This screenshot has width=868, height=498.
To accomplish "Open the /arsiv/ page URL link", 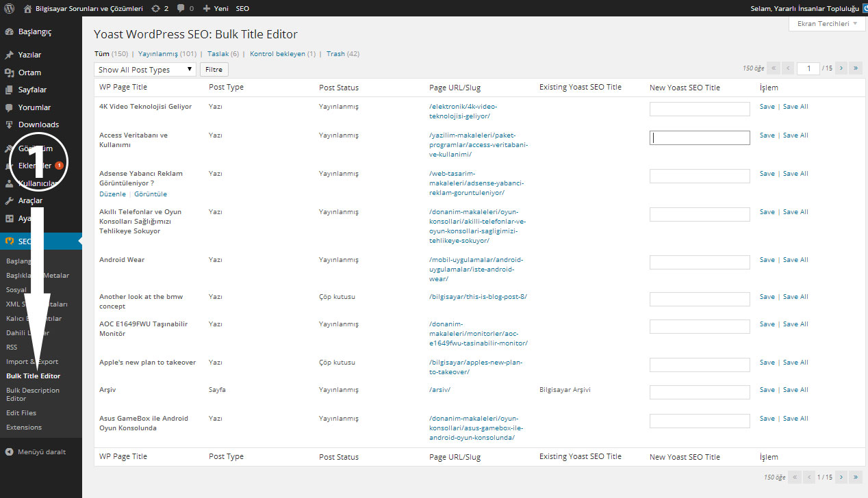I will click(439, 389).
